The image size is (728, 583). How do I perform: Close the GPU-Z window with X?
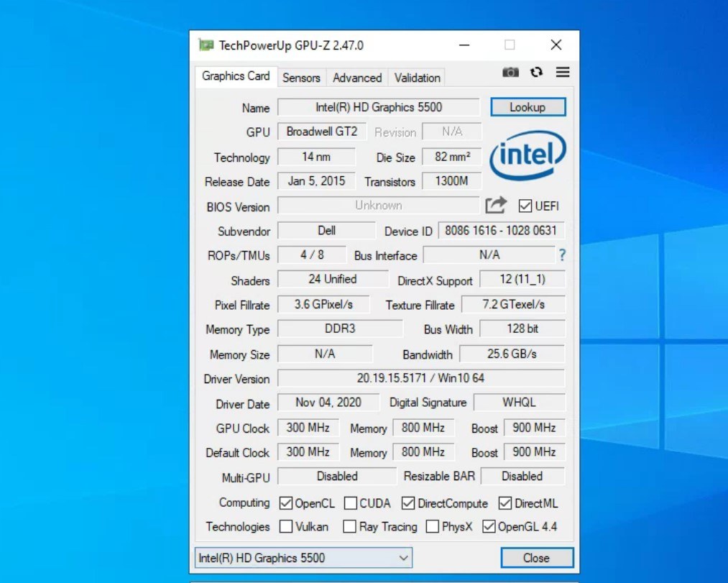[556, 45]
